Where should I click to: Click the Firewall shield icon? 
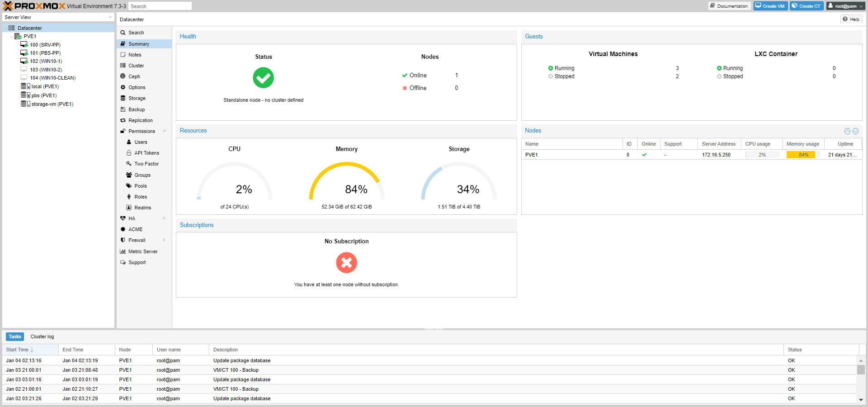coord(123,240)
